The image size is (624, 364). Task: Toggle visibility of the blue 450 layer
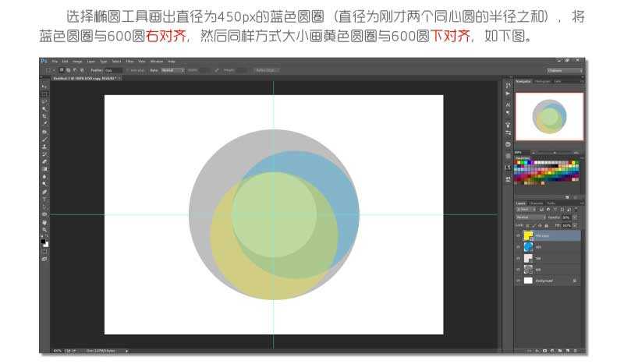[518, 246]
